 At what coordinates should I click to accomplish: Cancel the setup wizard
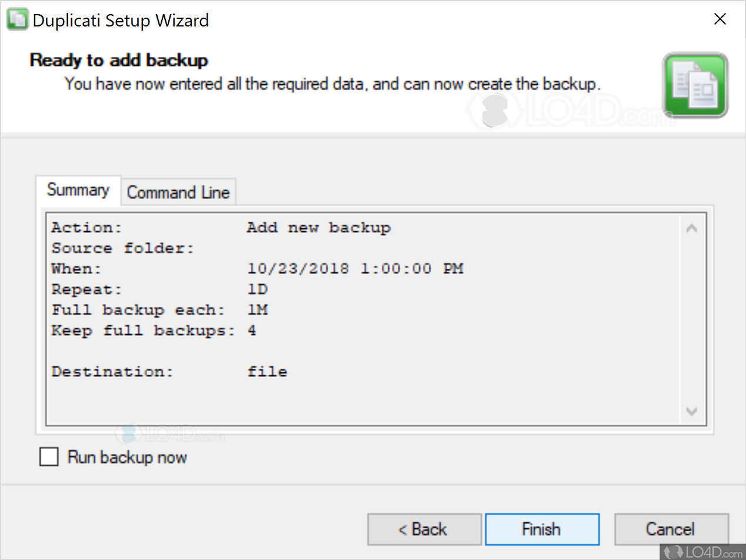click(671, 529)
